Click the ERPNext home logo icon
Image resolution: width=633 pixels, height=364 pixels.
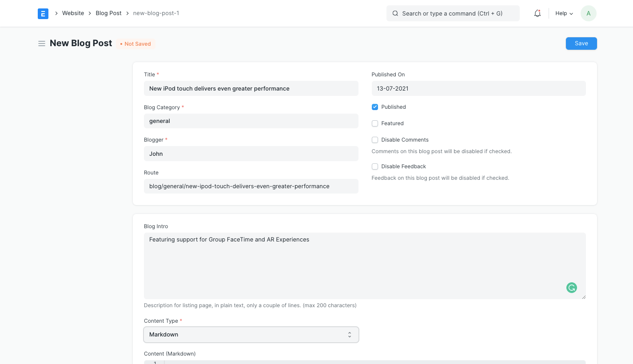click(43, 13)
